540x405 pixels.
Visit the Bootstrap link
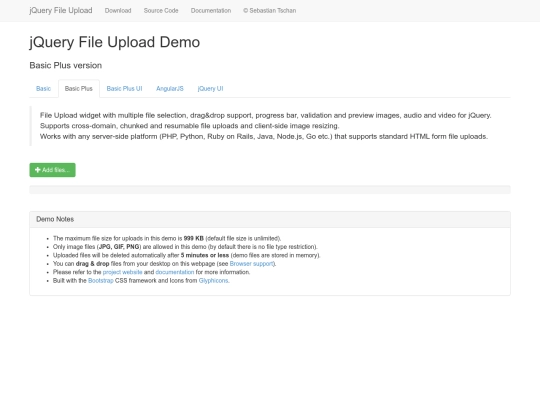pyautogui.click(x=101, y=280)
